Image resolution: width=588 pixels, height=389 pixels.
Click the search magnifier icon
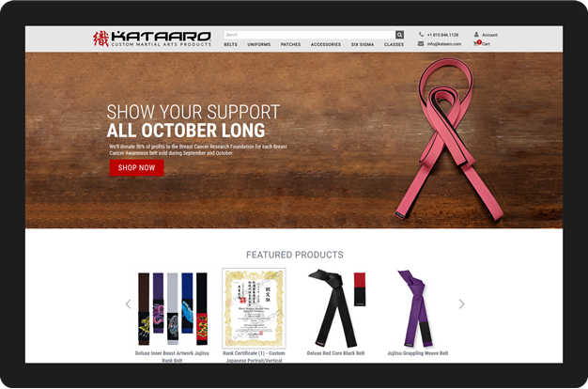[x=399, y=35]
